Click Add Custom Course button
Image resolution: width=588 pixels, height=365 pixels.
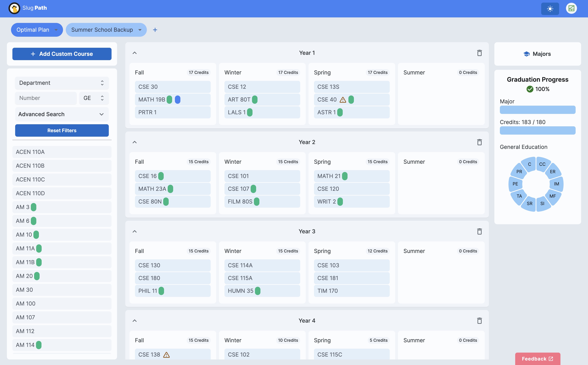coord(62,54)
